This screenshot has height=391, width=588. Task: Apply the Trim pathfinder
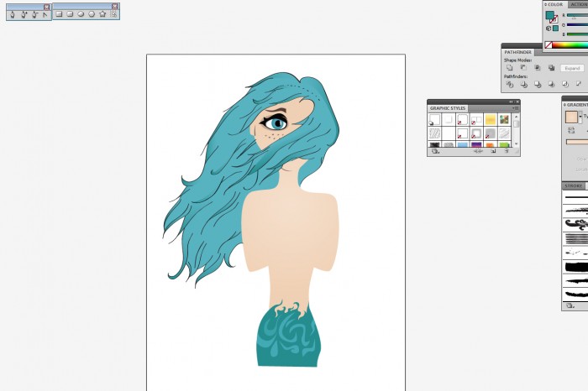click(x=523, y=84)
